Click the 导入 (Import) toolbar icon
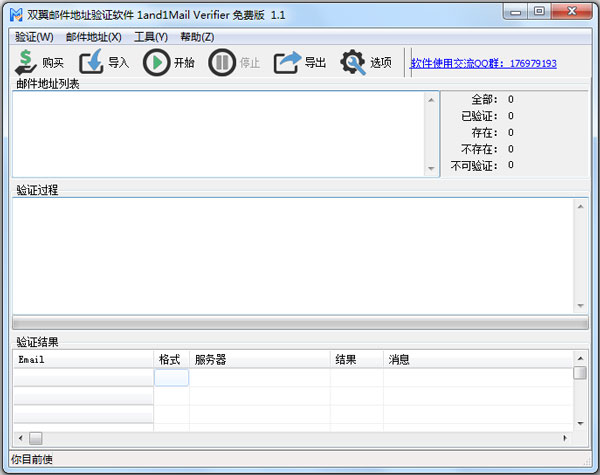600x475 pixels. click(x=92, y=63)
